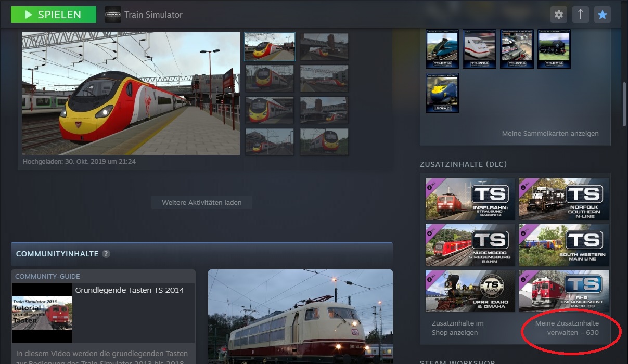628x364 pixels.
Task: Open the International Roundhouse trading card
Action: pos(517,49)
